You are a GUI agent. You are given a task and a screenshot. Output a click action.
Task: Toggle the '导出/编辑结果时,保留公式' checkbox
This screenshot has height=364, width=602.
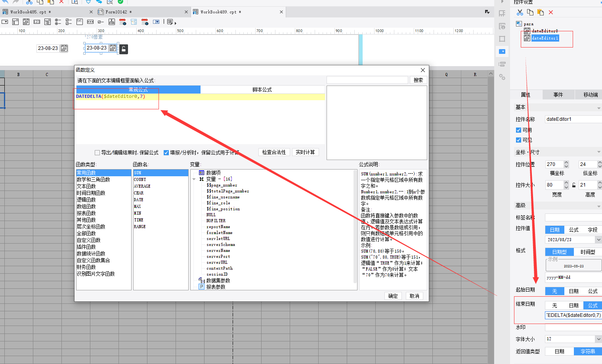pyautogui.click(x=97, y=152)
